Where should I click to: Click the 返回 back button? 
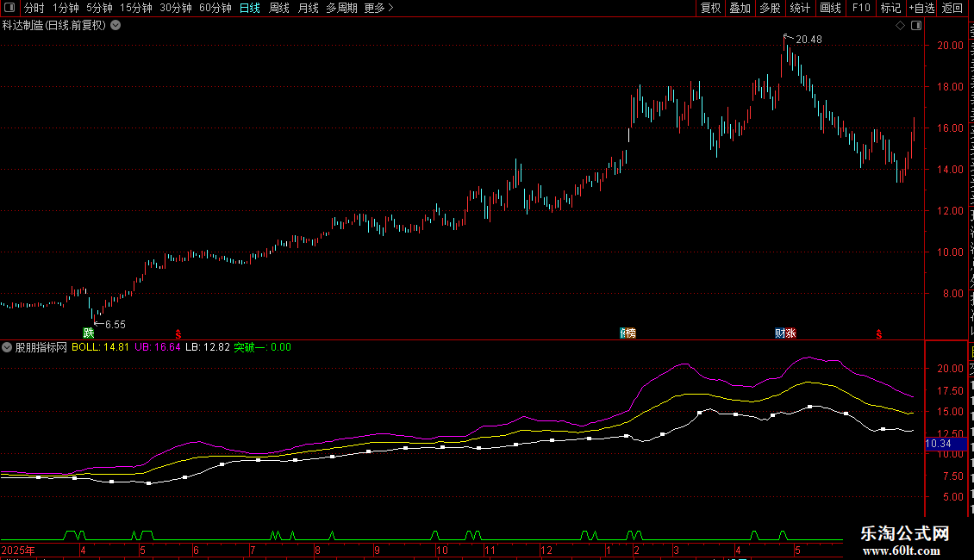click(952, 8)
